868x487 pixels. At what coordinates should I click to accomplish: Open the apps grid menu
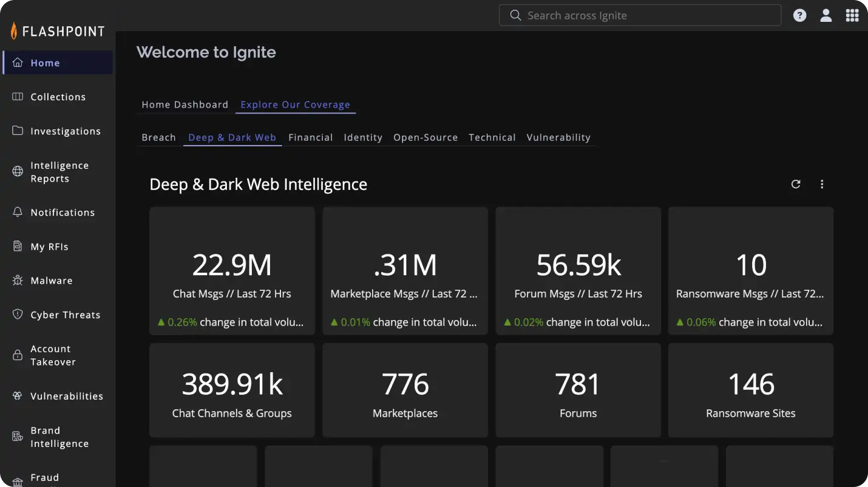pos(852,16)
